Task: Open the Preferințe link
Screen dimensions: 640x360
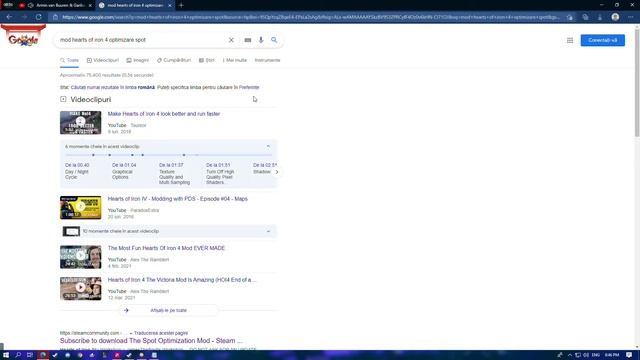Action: point(249,87)
